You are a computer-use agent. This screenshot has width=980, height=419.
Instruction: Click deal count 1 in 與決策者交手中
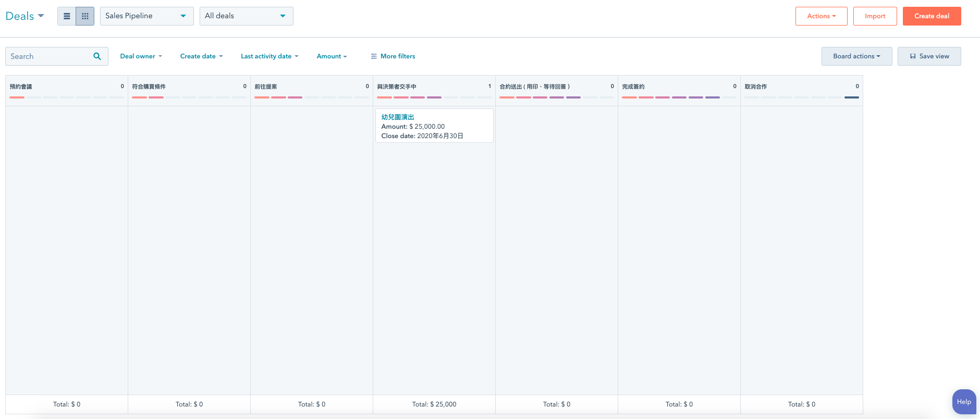489,87
